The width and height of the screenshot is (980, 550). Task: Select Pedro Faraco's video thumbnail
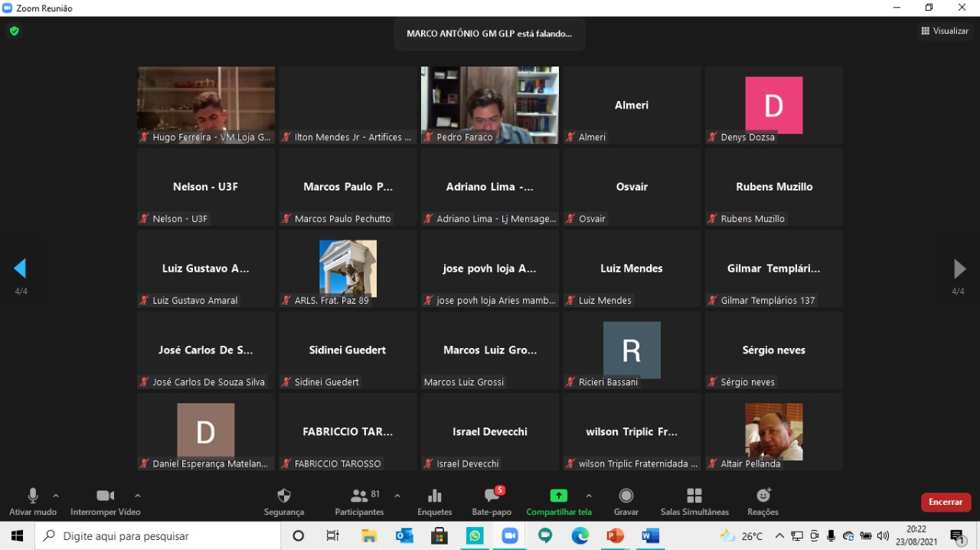click(x=490, y=105)
